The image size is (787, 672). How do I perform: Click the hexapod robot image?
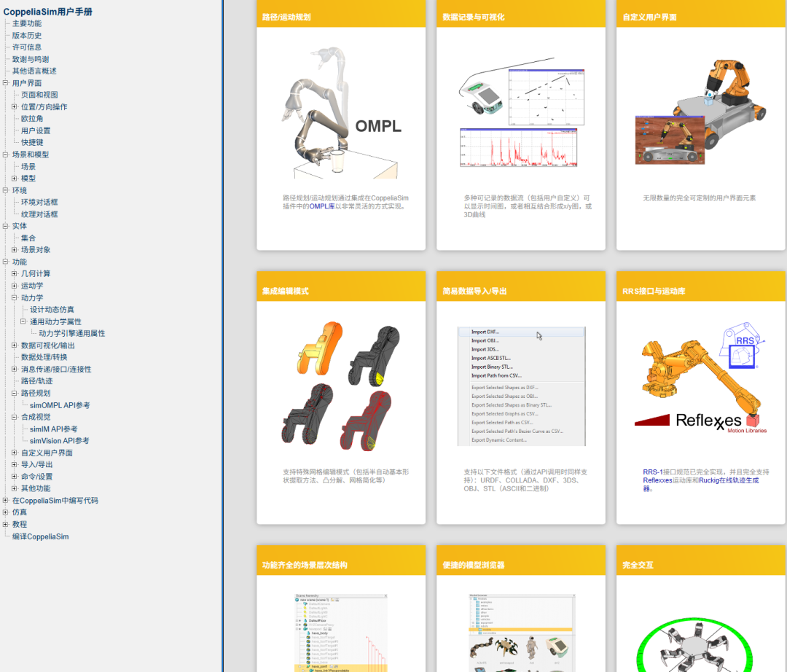click(x=694, y=646)
